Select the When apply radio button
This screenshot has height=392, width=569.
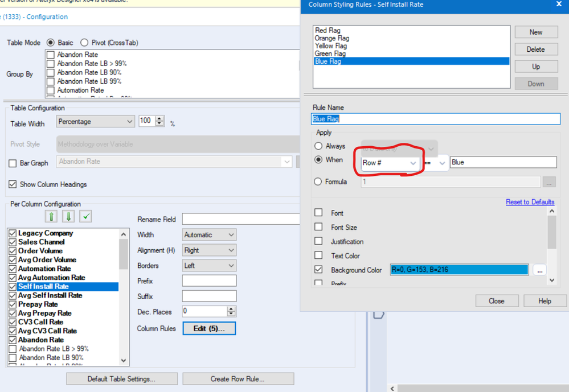pos(318,159)
